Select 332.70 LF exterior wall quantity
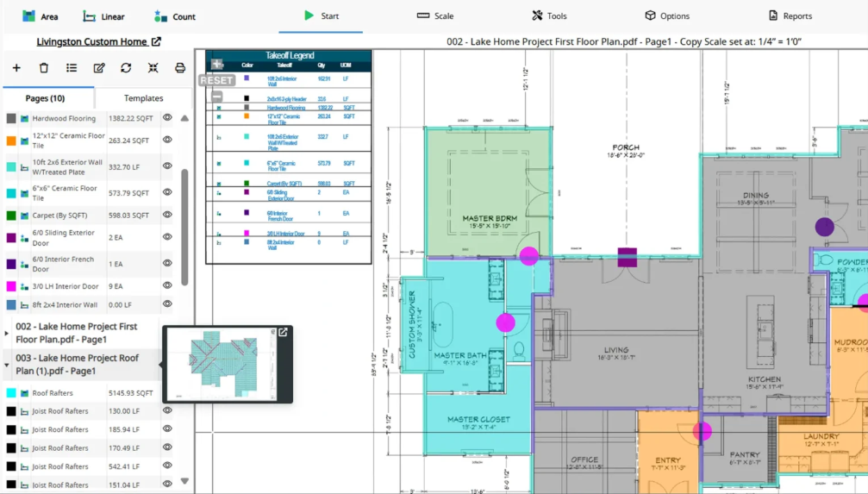This screenshot has width=868, height=494. [x=124, y=166]
